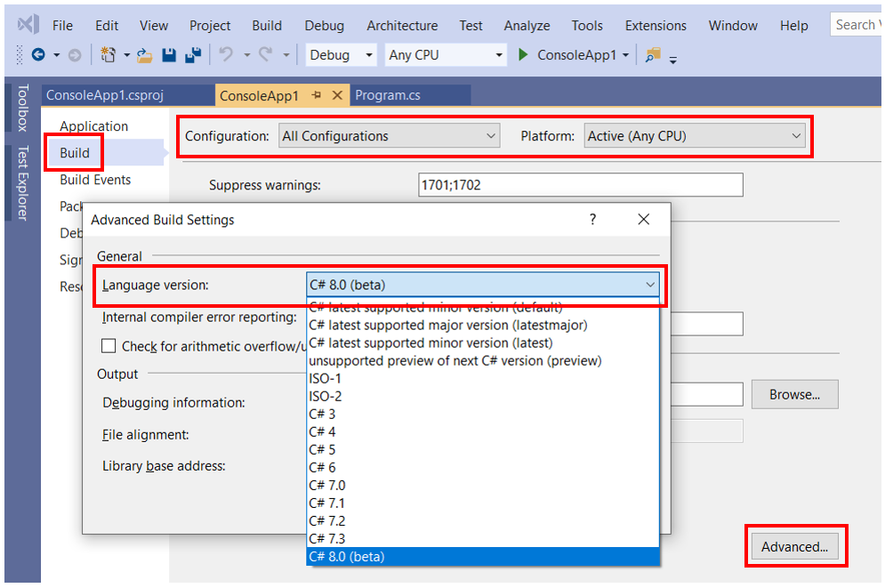Choose ISO-2 language version
885x588 pixels.
[483, 396]
